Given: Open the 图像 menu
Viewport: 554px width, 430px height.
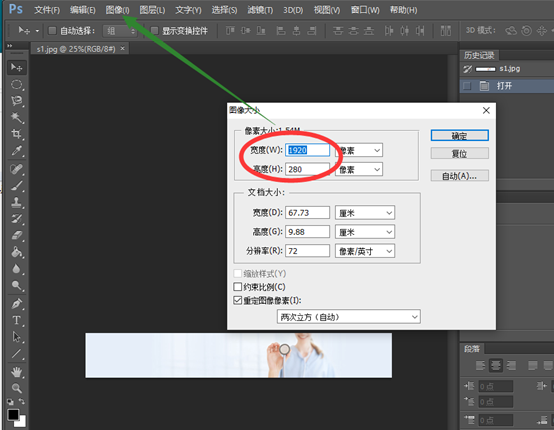Looking at the screenshot, I should (117, 10).
